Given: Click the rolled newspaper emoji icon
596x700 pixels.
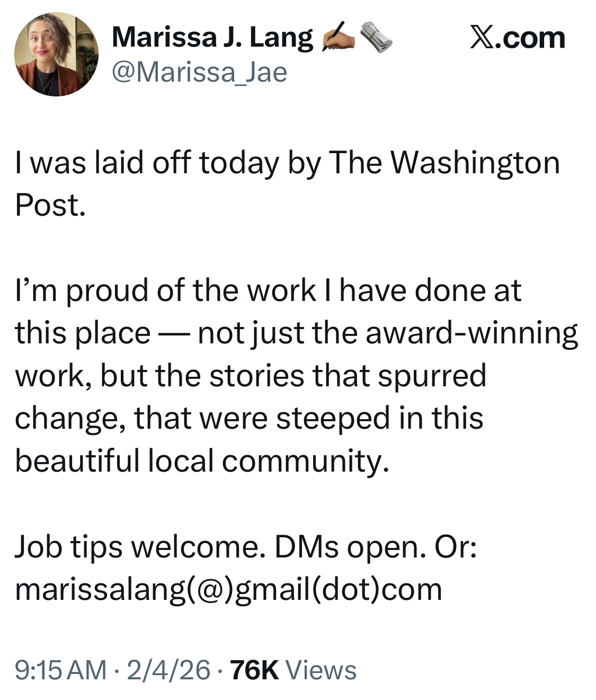Looking at the screenshot, I should 376,38.
